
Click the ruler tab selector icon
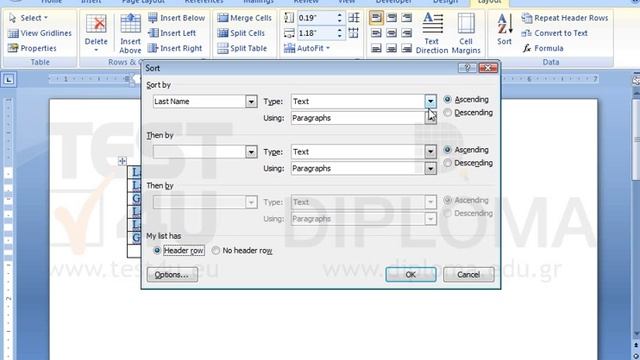(8, 79)
